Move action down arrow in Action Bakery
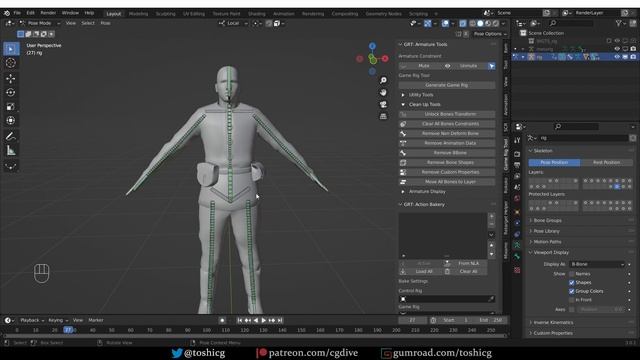Viewport: 640px width, 360px height. 491,254
